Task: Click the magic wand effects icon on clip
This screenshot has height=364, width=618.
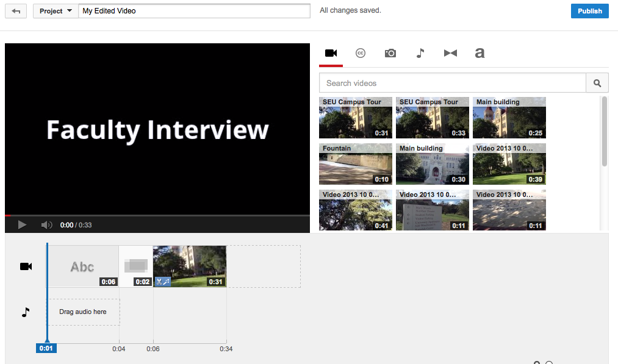Action: click(167, 282)
